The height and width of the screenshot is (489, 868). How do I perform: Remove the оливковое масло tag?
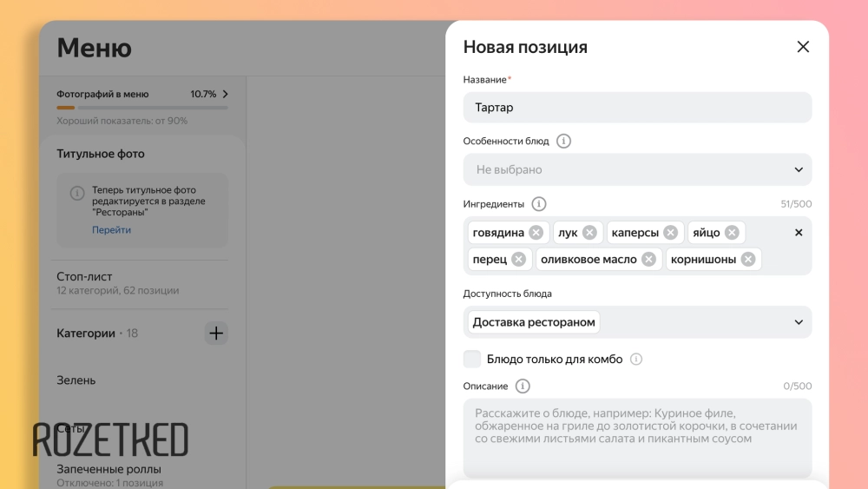648,260
